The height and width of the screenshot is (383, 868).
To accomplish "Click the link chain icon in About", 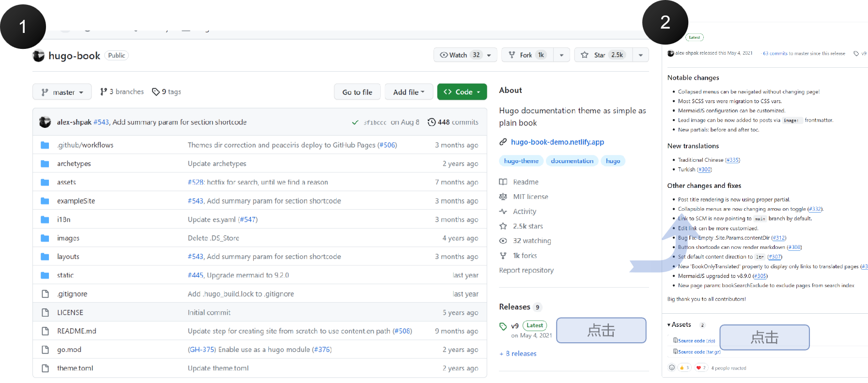I will [x=503, y=142].
